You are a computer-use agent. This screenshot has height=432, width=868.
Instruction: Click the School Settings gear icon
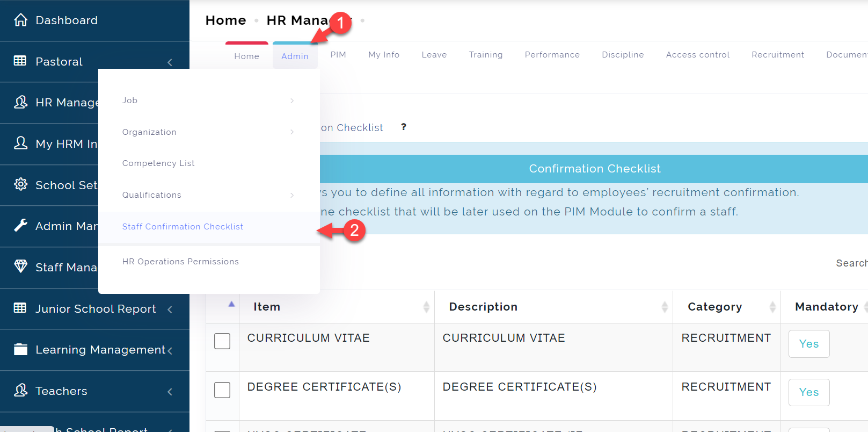[20, 184]
